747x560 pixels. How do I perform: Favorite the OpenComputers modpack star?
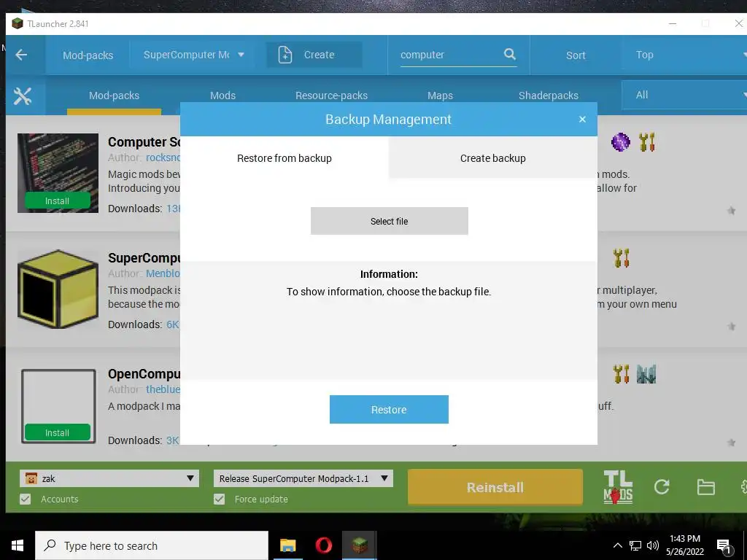tap(731, 443)
